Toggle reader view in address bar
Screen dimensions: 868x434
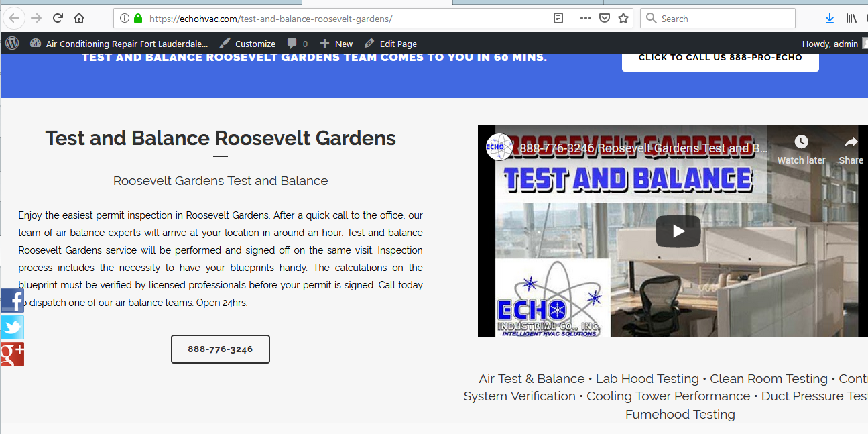[x=558, y=19]
